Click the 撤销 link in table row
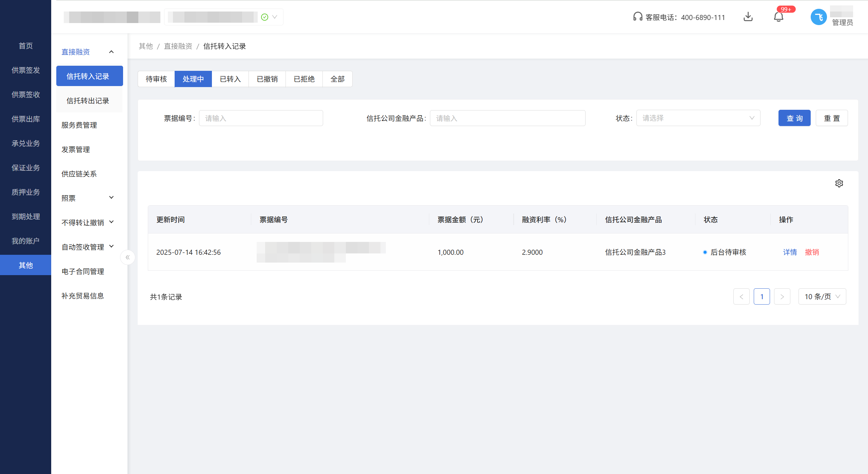868x474 pixels. click(812, 252)
